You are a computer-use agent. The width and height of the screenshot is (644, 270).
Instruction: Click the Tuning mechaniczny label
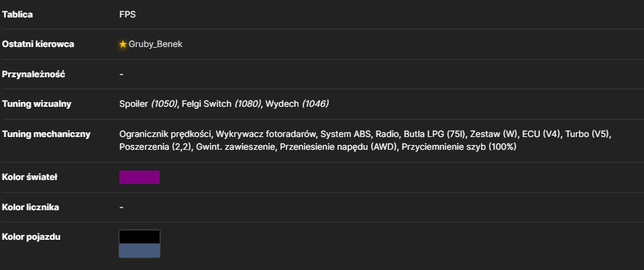(x=46, y=134)
